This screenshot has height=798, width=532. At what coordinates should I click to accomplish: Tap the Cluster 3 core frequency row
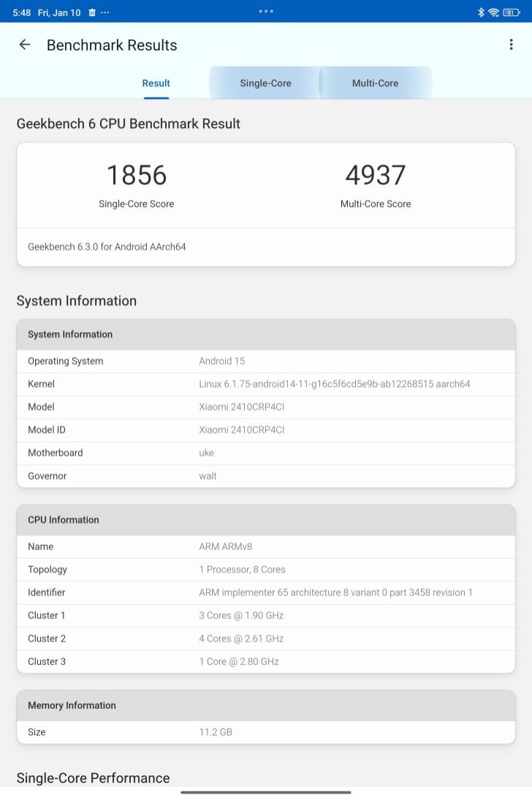pos(266,662)
